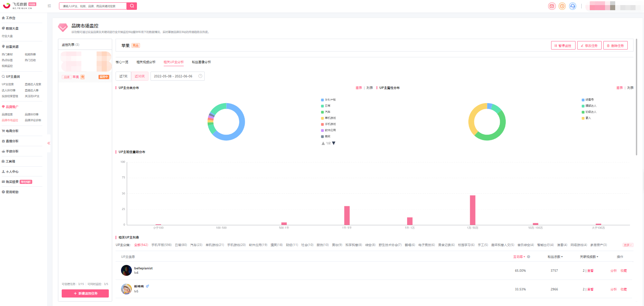644x306 pixels.
Task: Collapse the sidebar with the hamburger icon
Action: click(49, 6)
